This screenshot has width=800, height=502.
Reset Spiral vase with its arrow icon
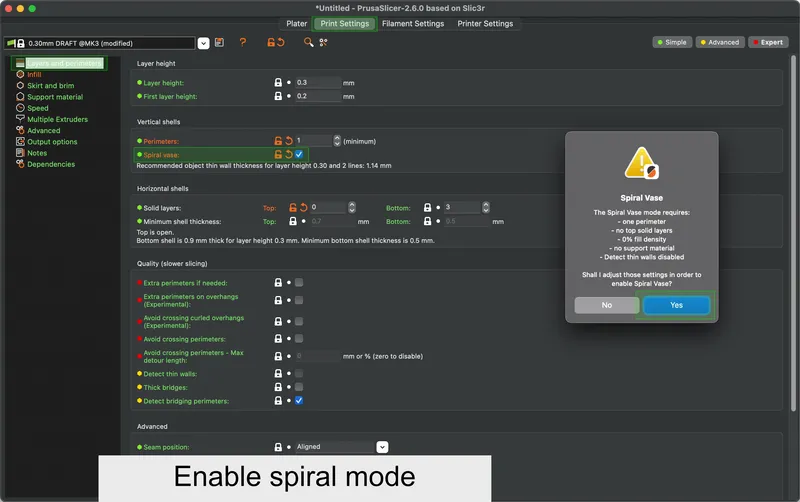[x=289, y=154]
